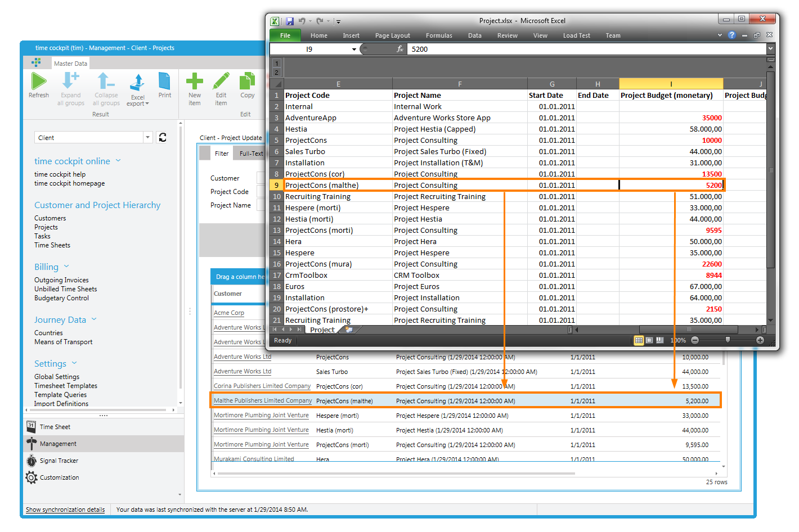This screenshot has width=799, height=532.
Task: Click Refresh in time cockpit toolbar
Action: coord(39,86)
